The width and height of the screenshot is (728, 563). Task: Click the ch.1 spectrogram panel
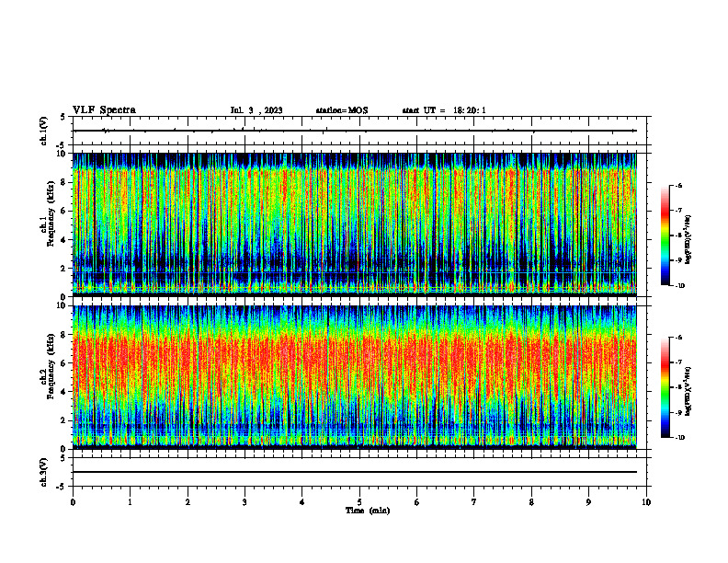[x=355, y=224]
